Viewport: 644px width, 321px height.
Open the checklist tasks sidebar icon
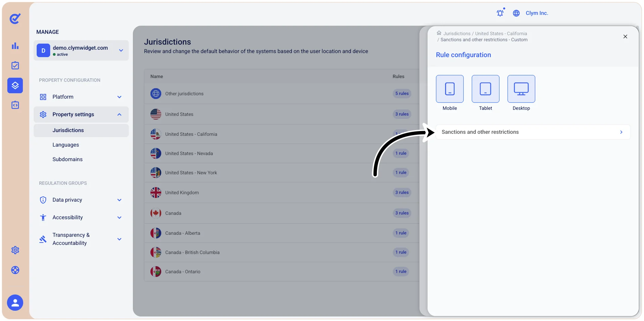[15, 66]
